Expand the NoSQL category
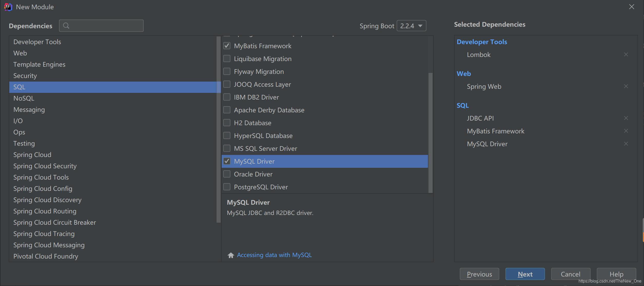The height and width of the screenshot is (286, 644). pyautogui.click(x=23, y=98)
